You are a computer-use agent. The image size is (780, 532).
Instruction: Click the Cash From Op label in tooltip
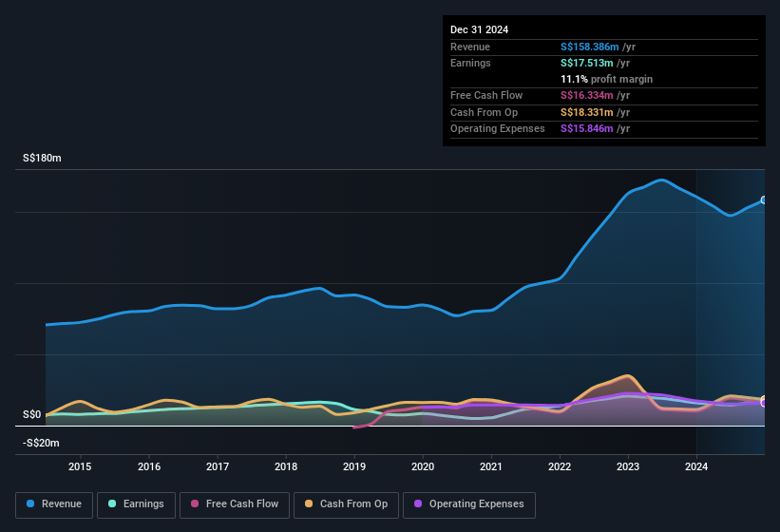pyautogui.click(x=484, y=112)
